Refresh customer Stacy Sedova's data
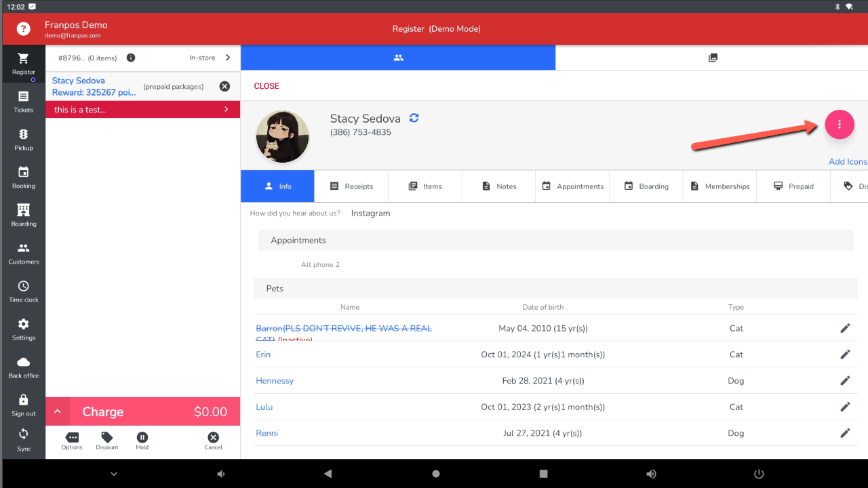868x488 pixels. (414, 118)
